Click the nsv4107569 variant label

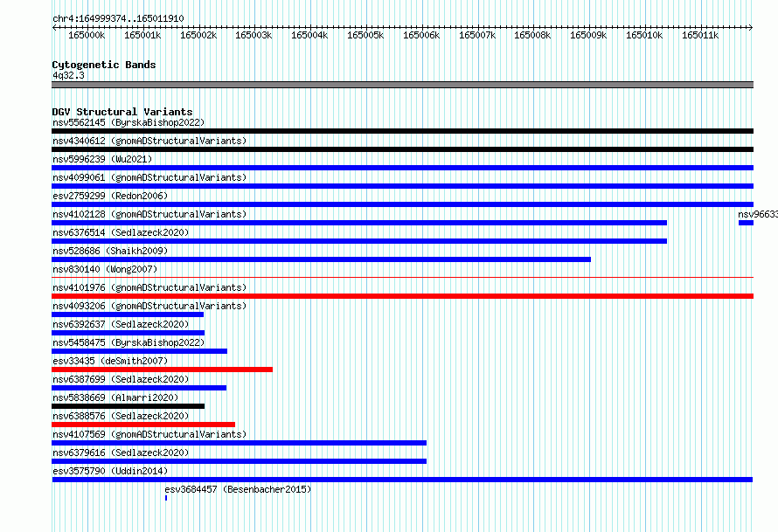click(x=149, y=434)
